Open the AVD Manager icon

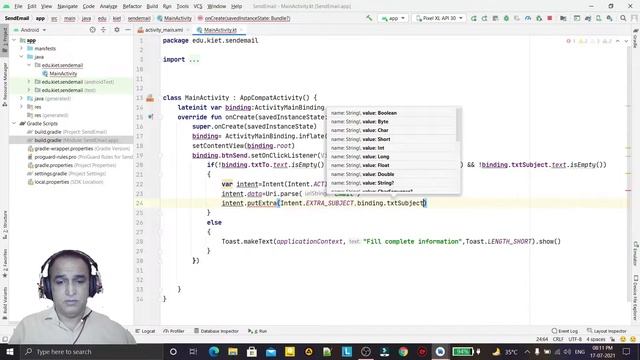tap(599, 18)
